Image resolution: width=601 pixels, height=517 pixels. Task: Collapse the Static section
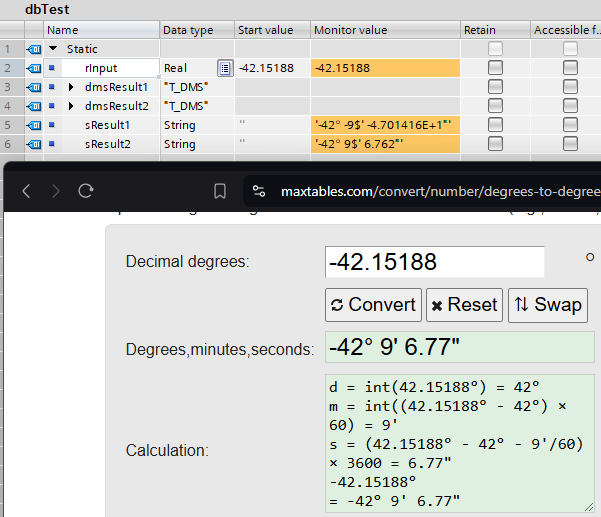pos(53,49)
